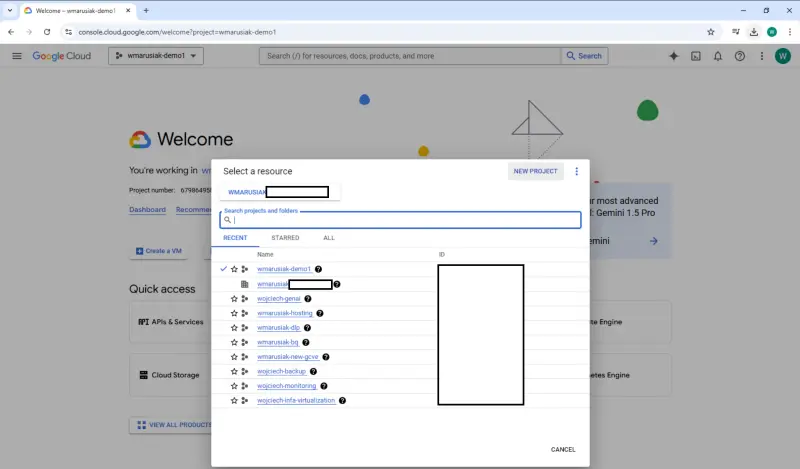
Task: Reload the page in browser
Action: tap(47, 32)
